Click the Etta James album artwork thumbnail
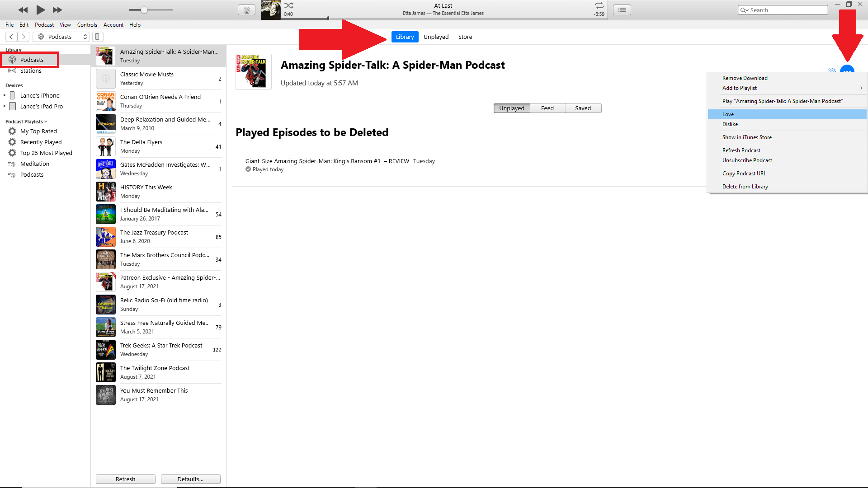The image size is (868, 488). (271, 10)
